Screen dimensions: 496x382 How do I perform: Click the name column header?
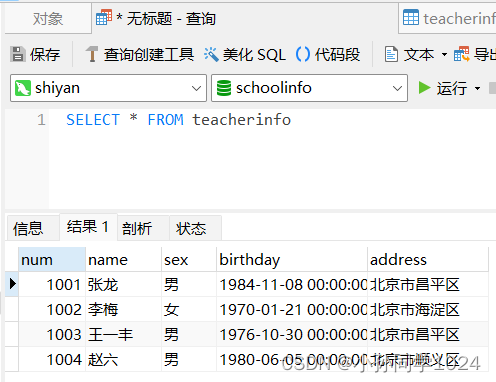pyautogui.click(x=124, y=260)
